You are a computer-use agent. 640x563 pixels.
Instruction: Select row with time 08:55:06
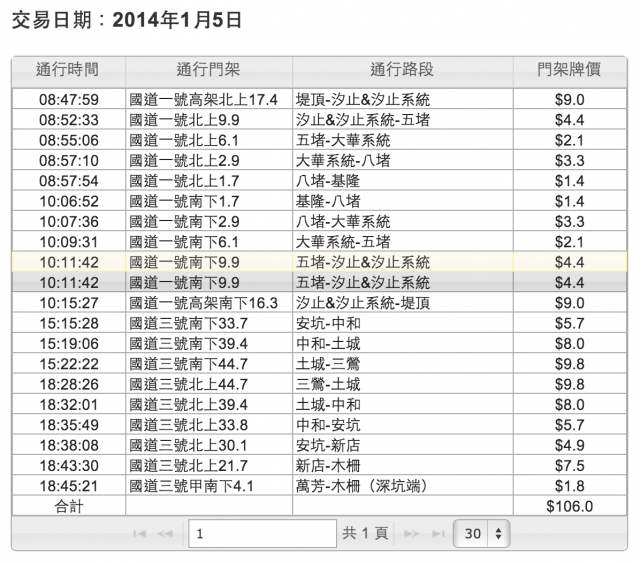click(x=320, y=140)
